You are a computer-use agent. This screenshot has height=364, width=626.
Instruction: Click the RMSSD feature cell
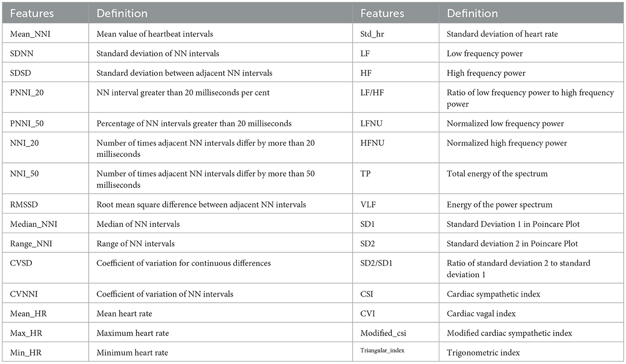point(24,205)
